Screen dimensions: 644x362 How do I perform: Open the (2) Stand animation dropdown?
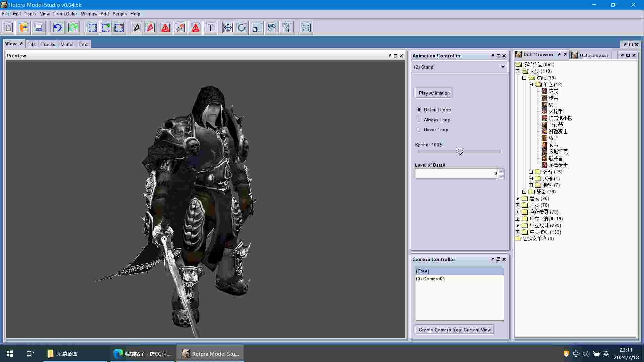click(x=459, y=67)
